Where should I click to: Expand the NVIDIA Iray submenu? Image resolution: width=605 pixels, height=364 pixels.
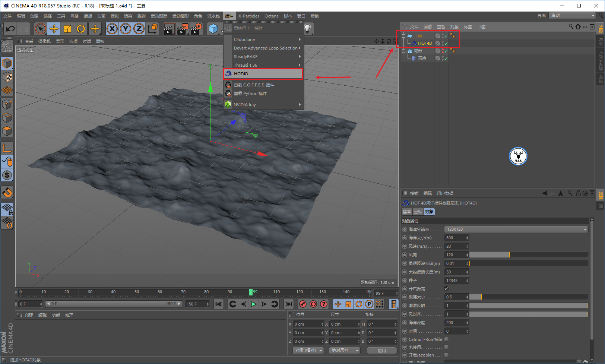263,105
